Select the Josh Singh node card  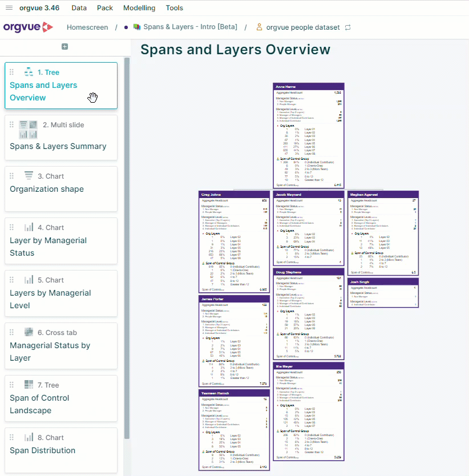383,293
